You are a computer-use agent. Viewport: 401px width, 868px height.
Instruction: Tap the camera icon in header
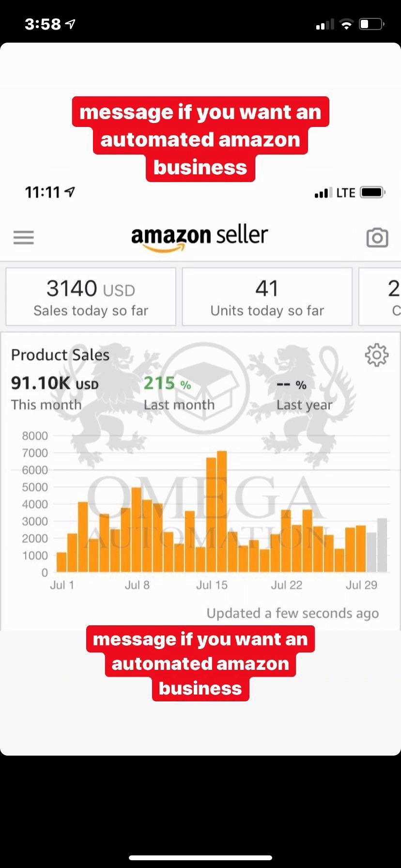[377, 237]
